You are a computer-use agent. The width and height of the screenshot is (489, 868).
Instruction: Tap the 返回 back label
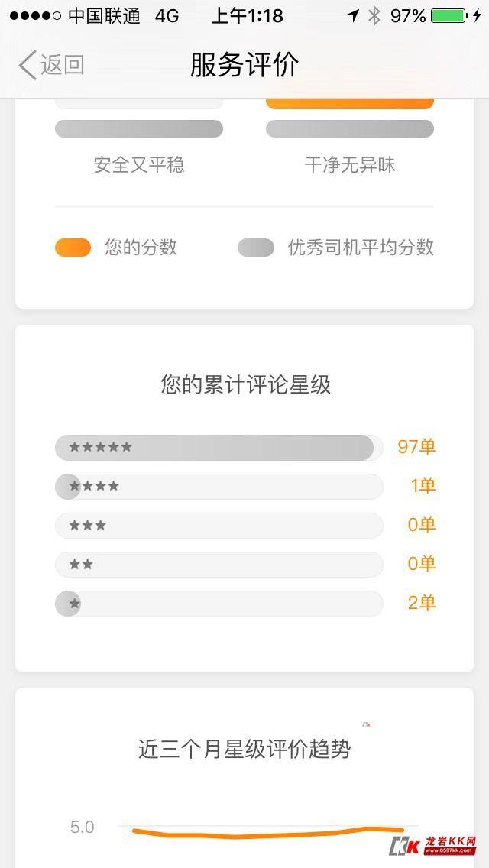click(62, 66)
